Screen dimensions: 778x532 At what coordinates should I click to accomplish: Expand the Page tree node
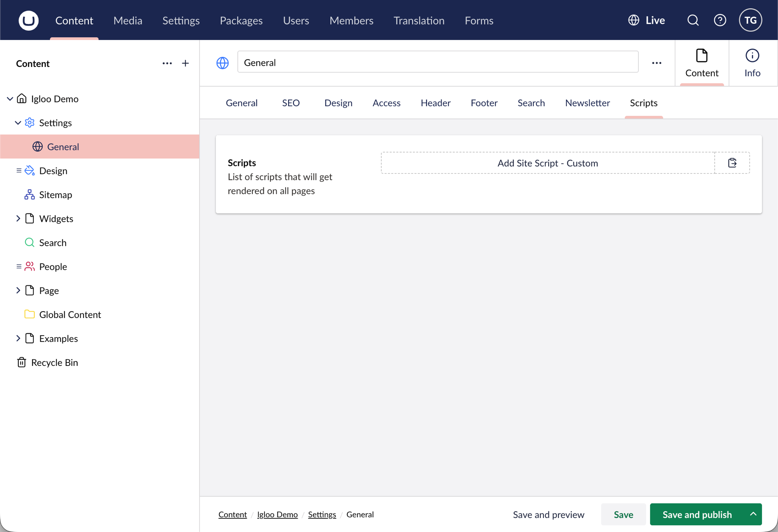coord(18,290)
